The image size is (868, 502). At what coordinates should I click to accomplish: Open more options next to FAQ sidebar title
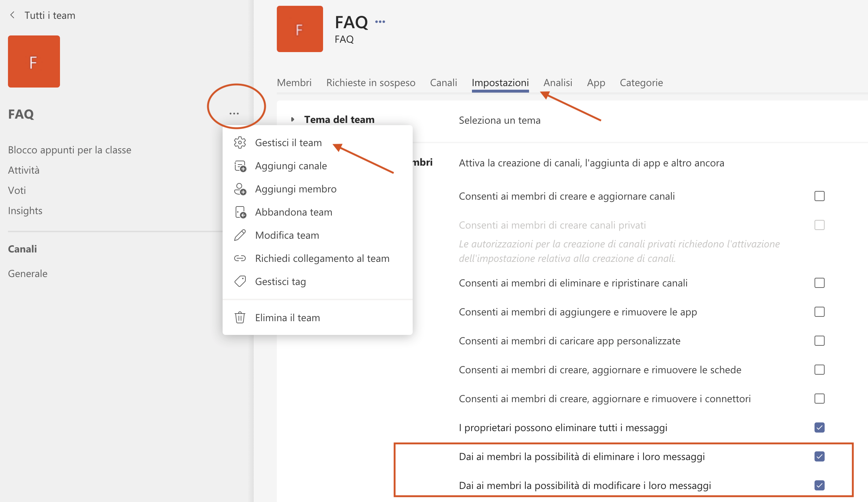[x=234, y=114]
